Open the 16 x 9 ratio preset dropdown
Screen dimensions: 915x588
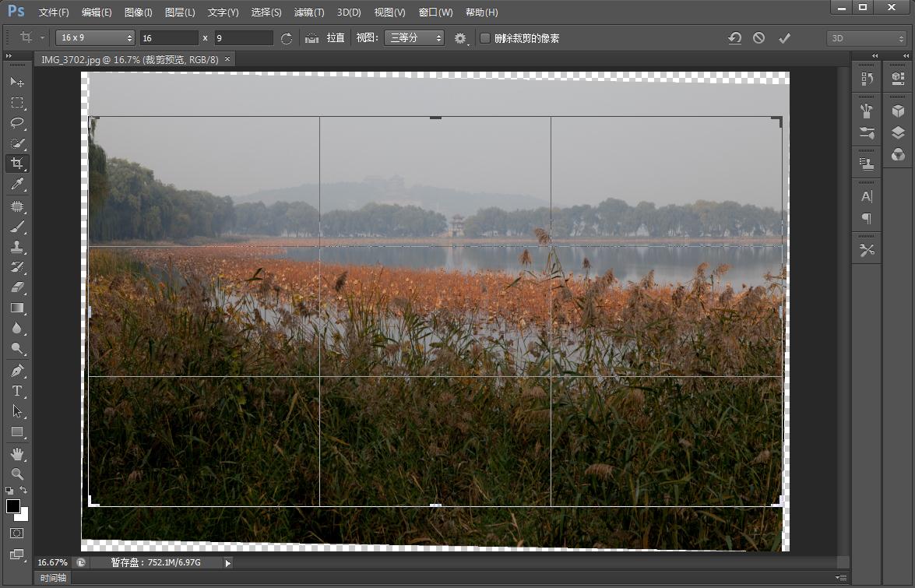pyautogui.click(x=97, y=38)
